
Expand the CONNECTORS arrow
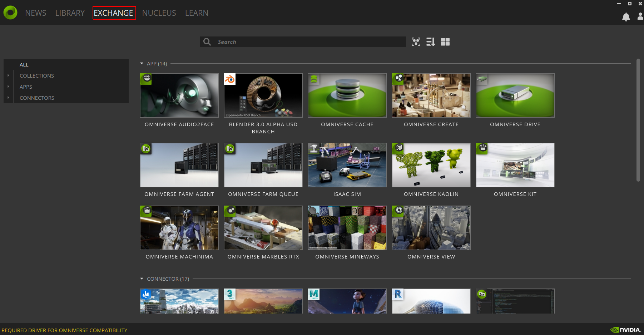[8, 98]
